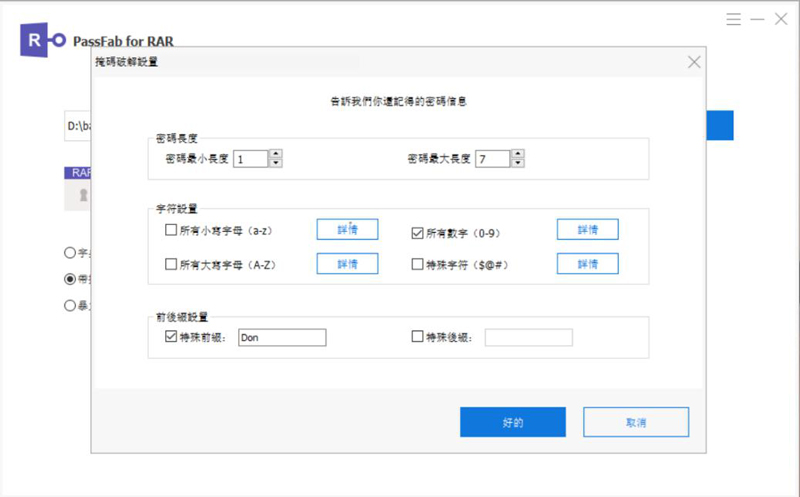Open 詳情 for lowercase letters

[347, 230]
